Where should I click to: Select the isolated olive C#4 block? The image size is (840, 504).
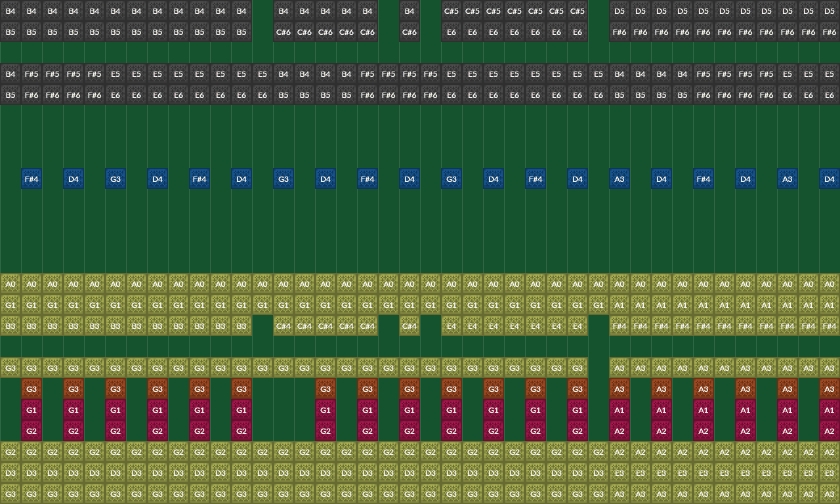[409, 326]
